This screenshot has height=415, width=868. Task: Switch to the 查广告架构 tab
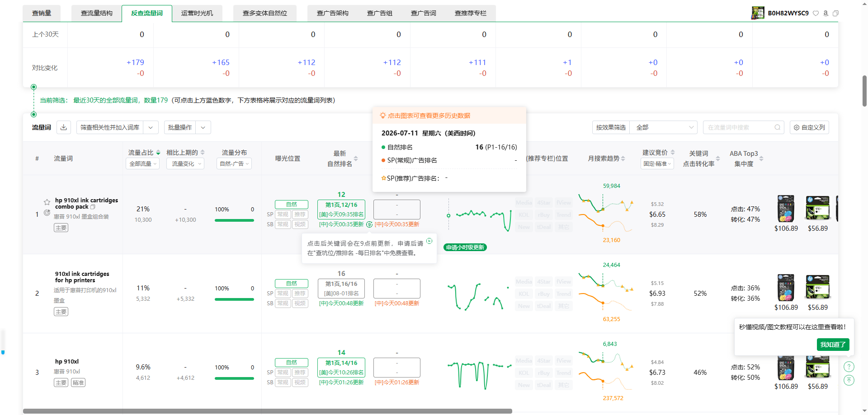pyautogui.click(x=333, y=13)
